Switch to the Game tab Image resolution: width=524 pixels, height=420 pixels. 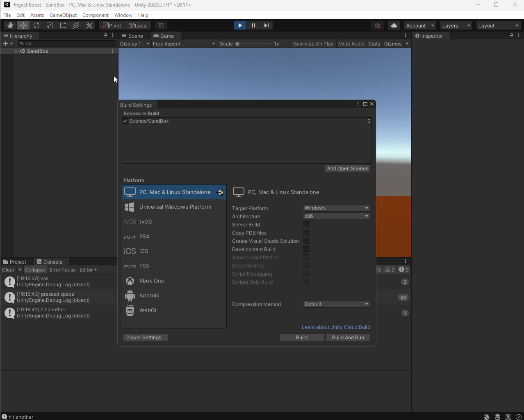[165, 36]
